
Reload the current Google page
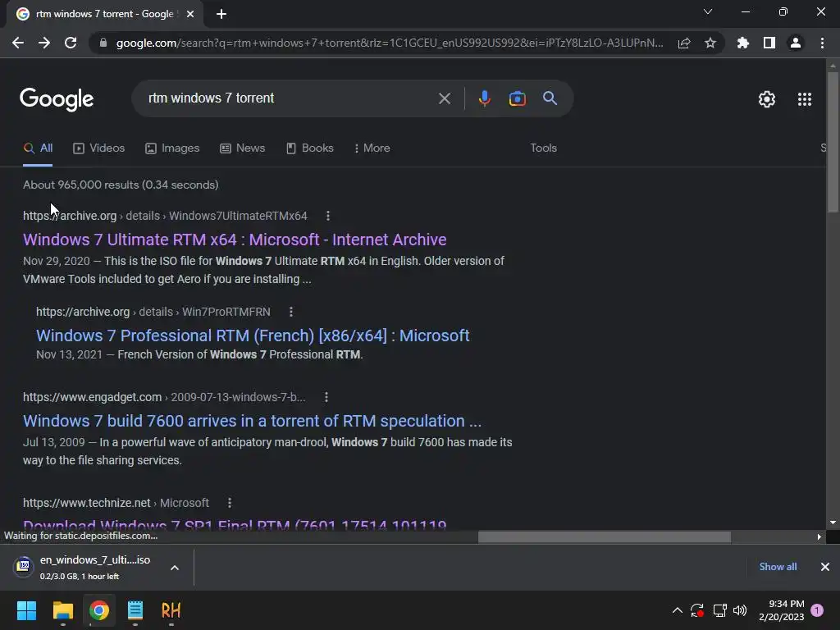click(x=71, y=43)
